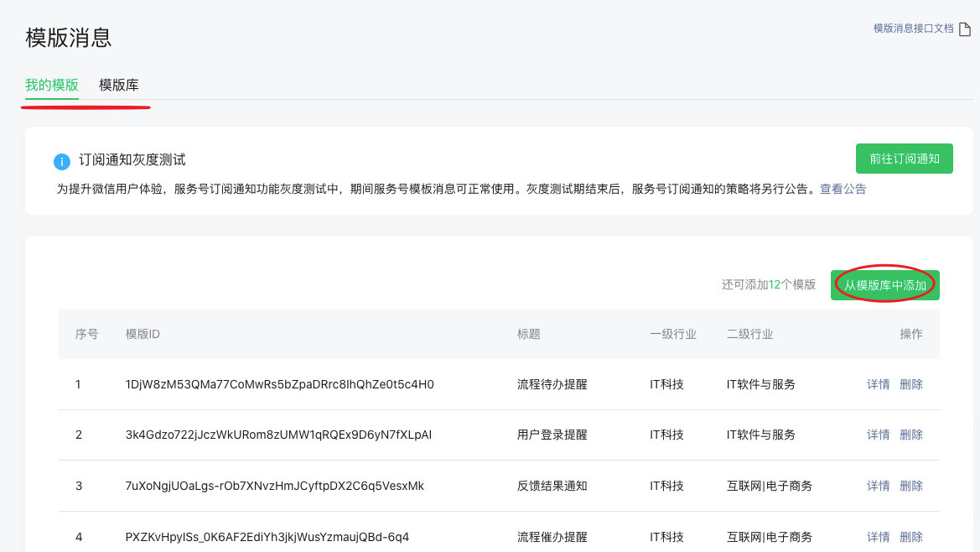Screen dimensions: 980x552
Task: View 详情 for 流程待办提醒 template
Action: pos(878,385)
